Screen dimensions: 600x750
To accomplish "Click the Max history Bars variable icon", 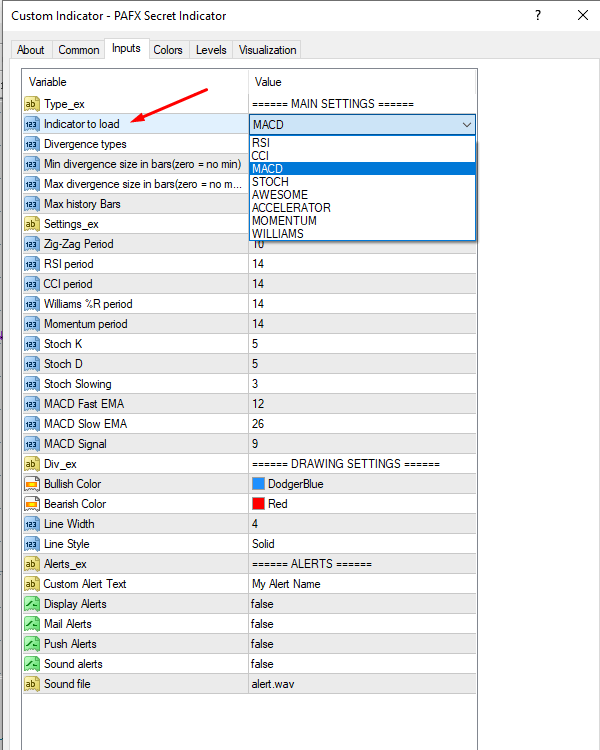I will [x=32, y=204].
